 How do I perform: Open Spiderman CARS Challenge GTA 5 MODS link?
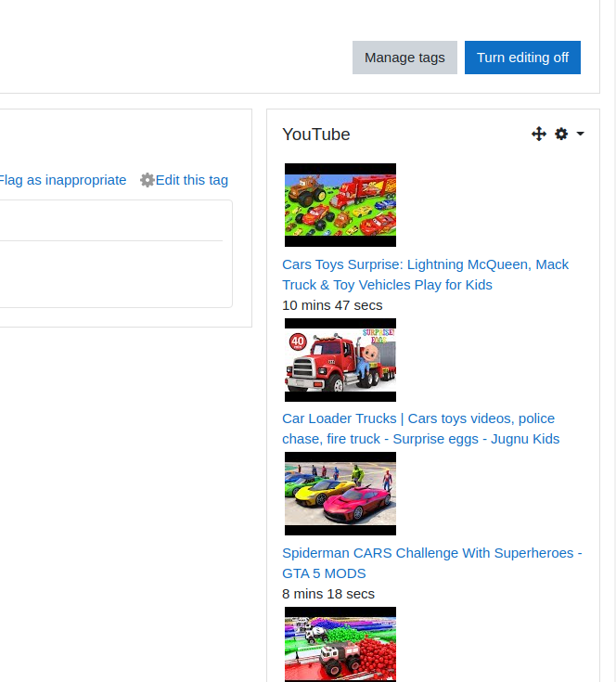tap(431, 563)
